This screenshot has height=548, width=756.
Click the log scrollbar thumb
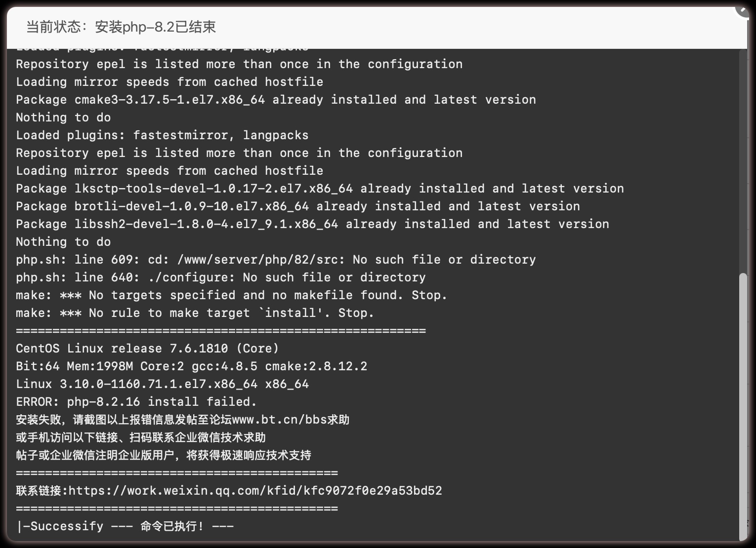(743, 406)
